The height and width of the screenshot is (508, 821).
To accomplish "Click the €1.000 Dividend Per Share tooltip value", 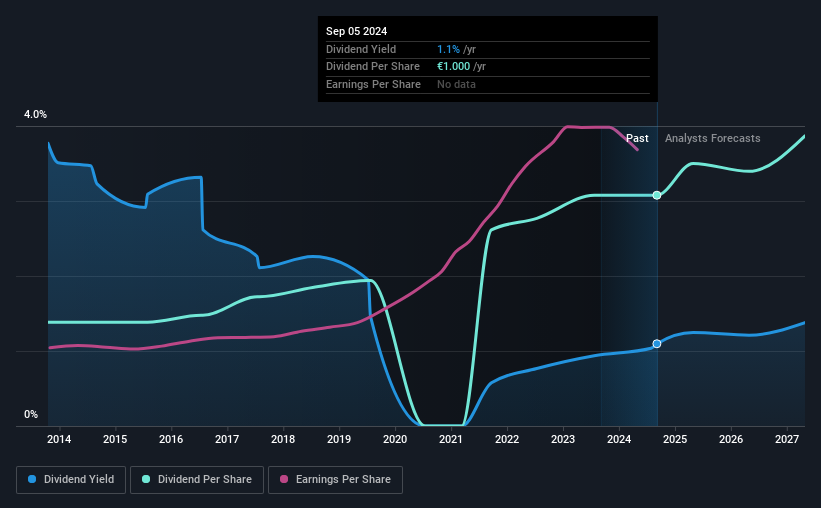I will click(x=453, y=67).
